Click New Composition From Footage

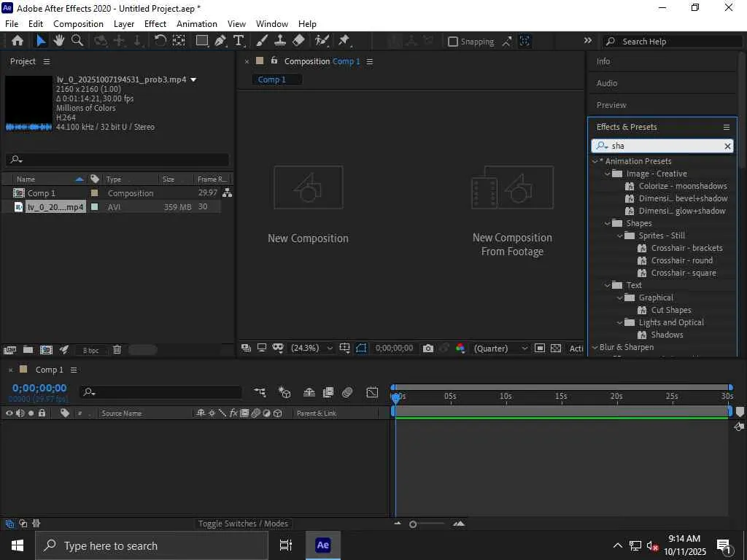512,211
